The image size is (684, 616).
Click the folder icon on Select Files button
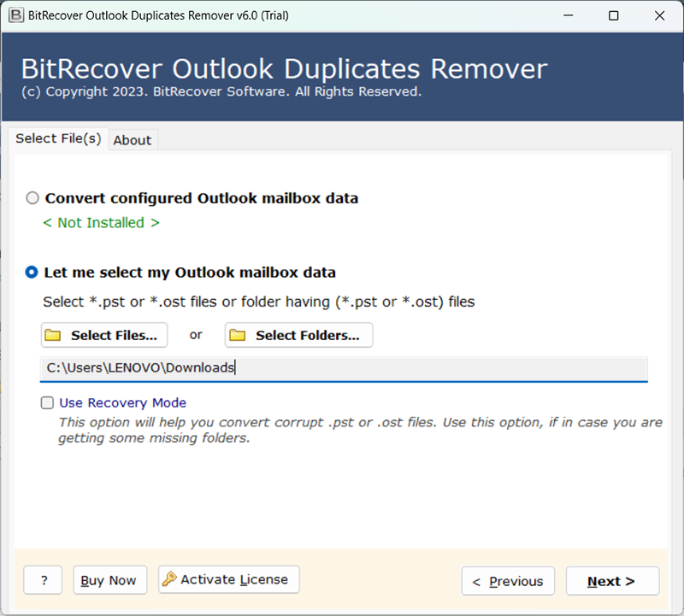53,335
